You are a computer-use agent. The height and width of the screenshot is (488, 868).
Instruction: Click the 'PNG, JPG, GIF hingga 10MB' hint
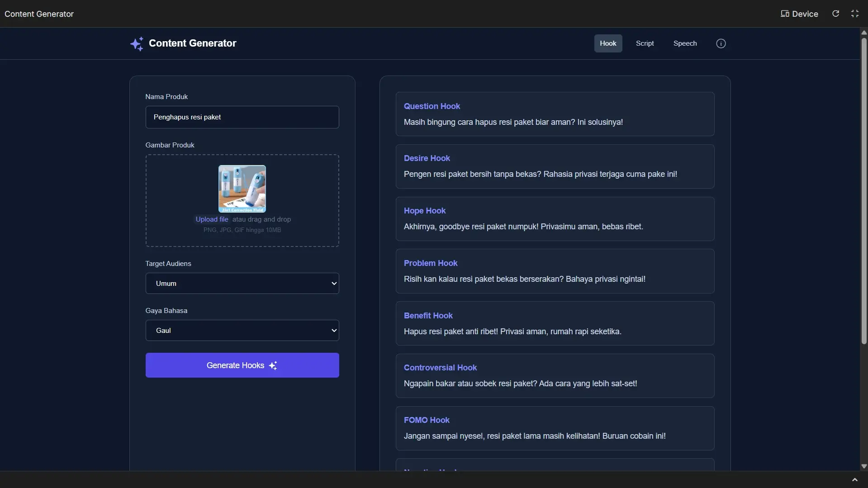pyautogui.click(x=242, y=230)
